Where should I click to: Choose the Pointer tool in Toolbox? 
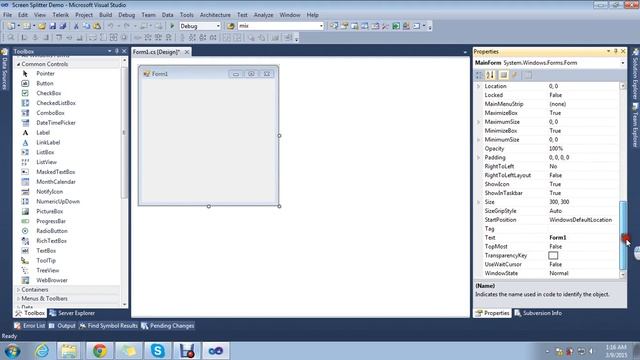coord(45,73)
